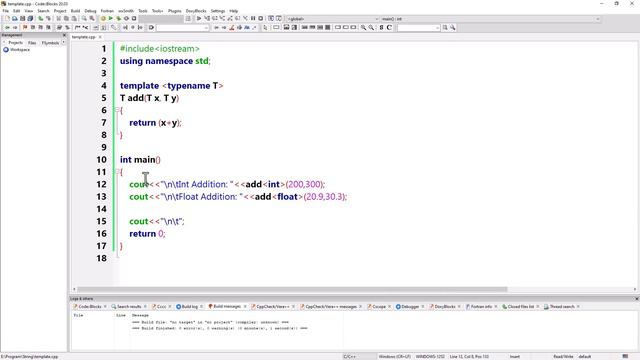This screenshot has width=640, height=360.
Task: Click the Save file toolbar icon
Action: click(22, 19)
